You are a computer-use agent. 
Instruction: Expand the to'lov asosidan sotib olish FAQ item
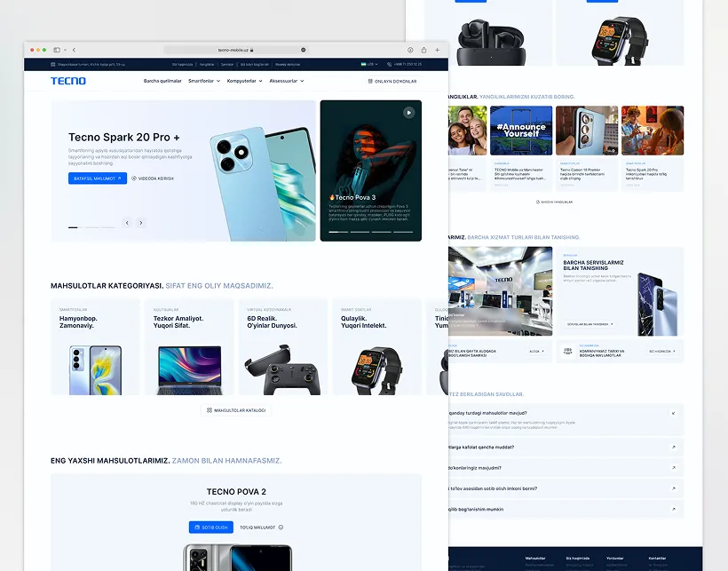point(673,488)
